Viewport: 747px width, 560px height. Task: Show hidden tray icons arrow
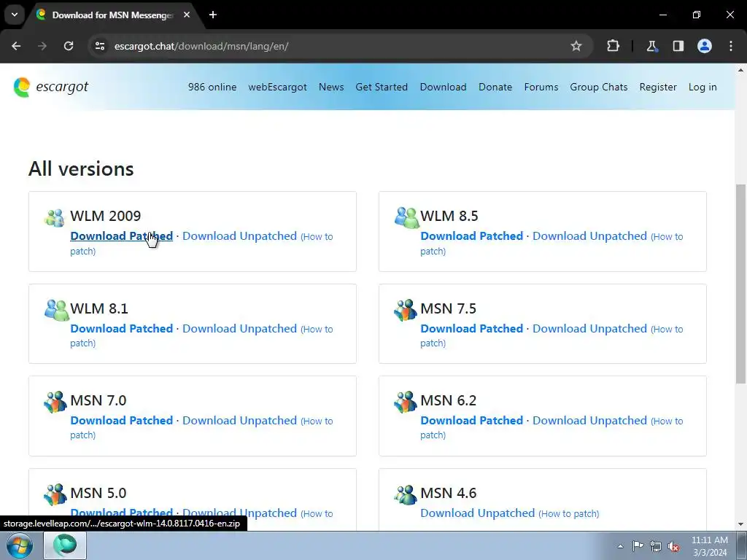620,546
